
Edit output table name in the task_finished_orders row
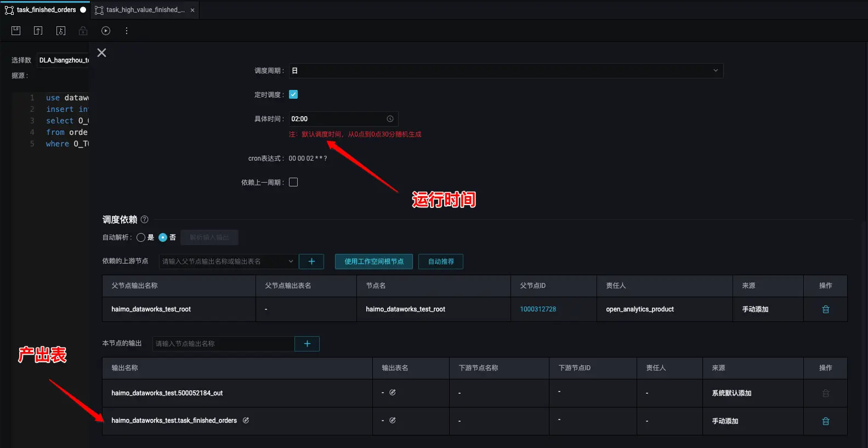point(393,421)
